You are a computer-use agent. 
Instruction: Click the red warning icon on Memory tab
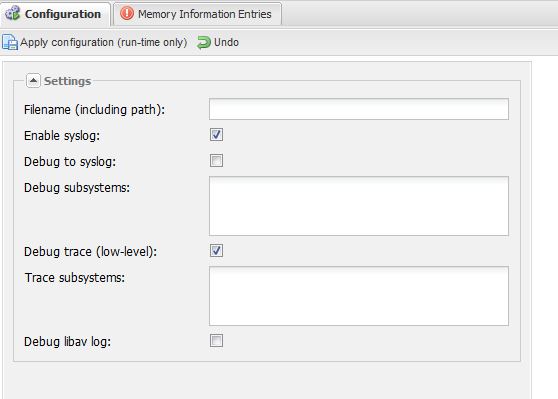[x=127, y=14]
